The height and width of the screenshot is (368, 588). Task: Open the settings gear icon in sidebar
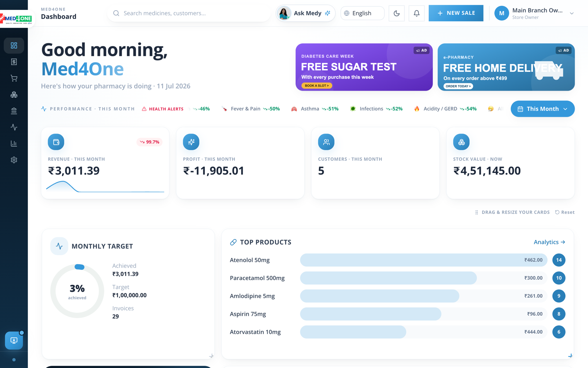(x=14, y=160)
